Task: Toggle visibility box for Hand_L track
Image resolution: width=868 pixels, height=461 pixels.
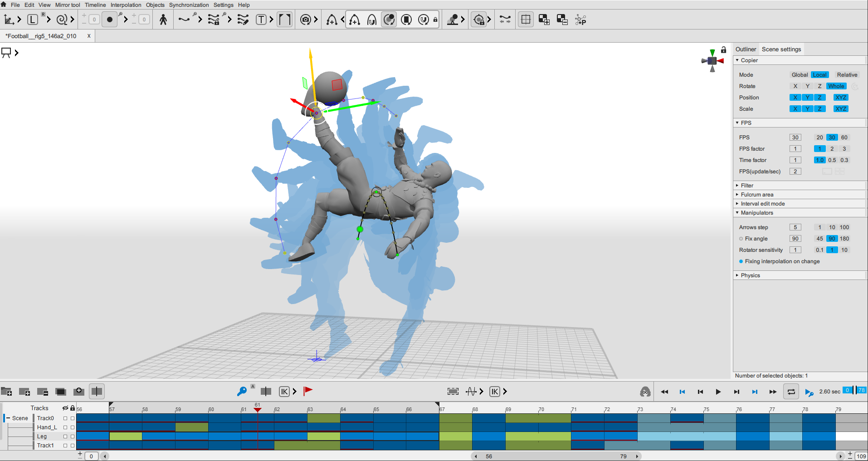Action: [x=65, y=427]
